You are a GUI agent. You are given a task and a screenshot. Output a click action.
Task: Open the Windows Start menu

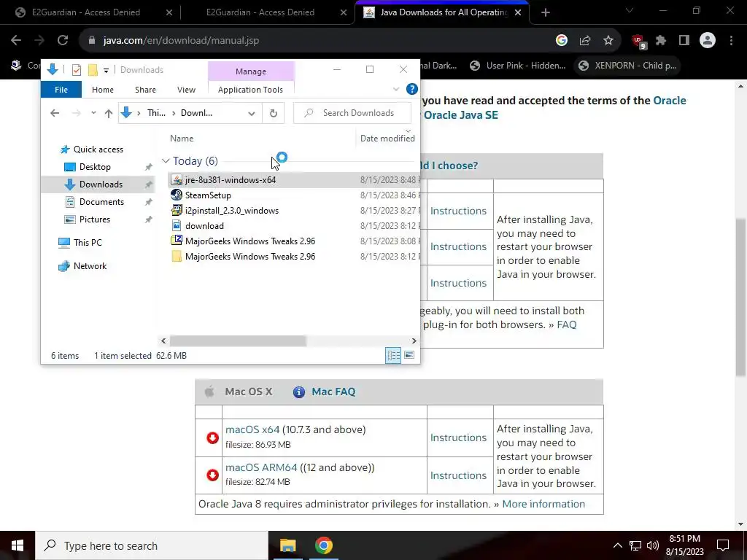tap(18, 545)
